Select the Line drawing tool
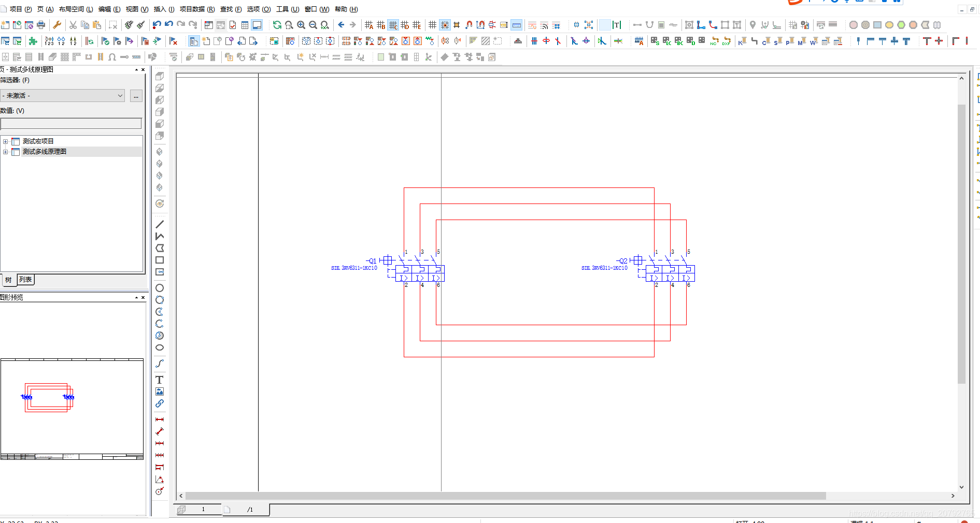This screenshot has width=980, height=523. [160, 224]
